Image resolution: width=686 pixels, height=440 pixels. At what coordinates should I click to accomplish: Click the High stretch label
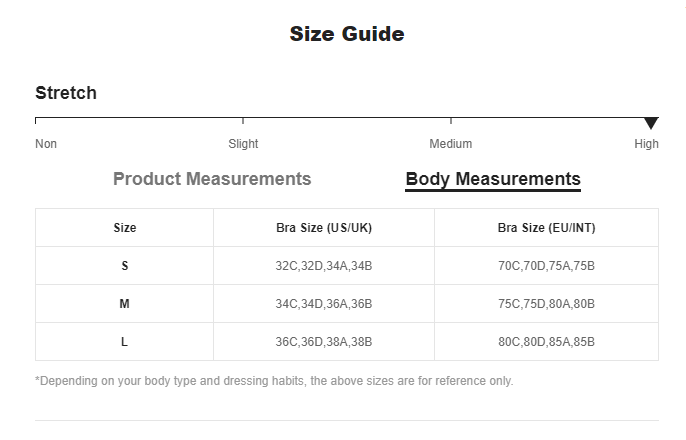coord(646,144)
